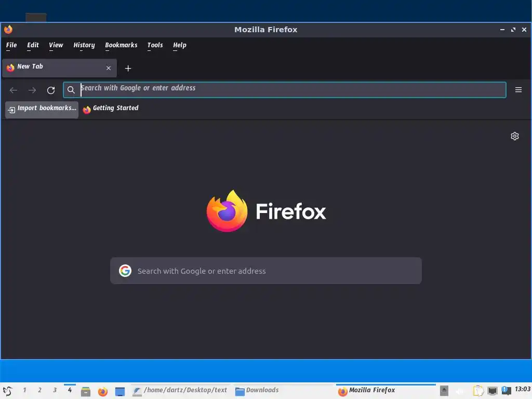
Task: Launch file manager from taskbar
Action: point(86,392)
